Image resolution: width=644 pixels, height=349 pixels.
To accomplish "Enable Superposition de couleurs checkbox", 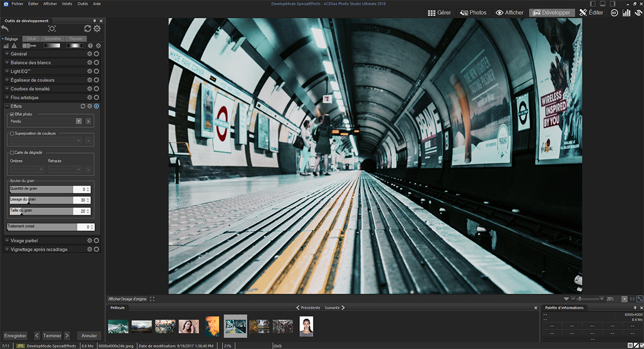I will (12, 134).
